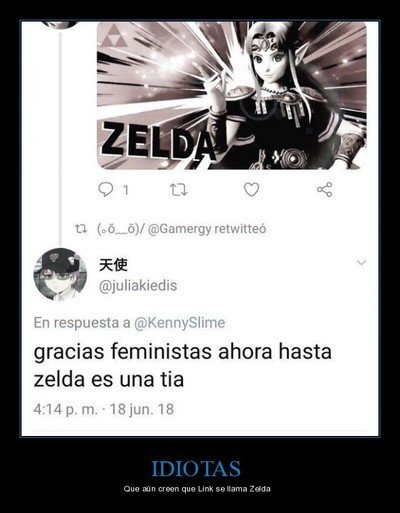
Task: Open the tweet options chevron dropdown
Action: 362,262
